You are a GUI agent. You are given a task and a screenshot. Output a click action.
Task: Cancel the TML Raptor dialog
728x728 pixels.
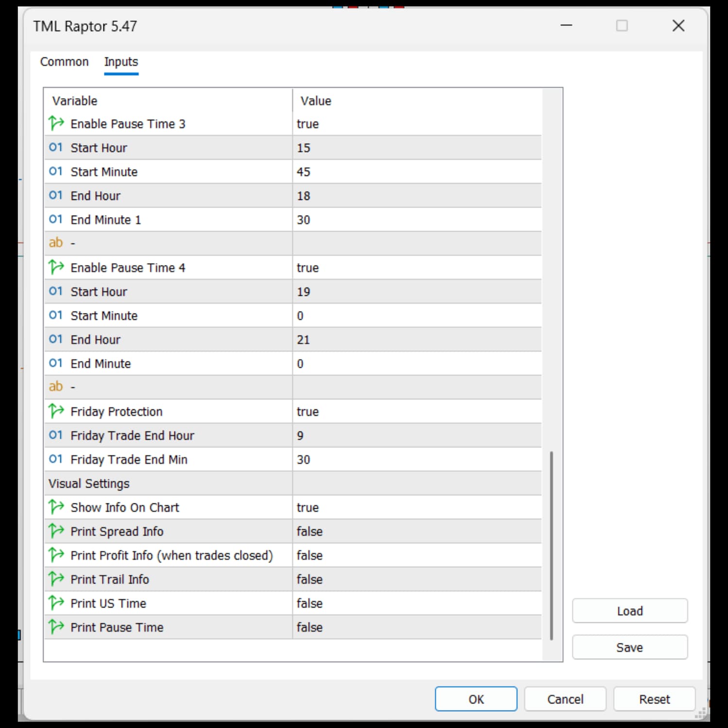pyautogui.click(x=565, y=699)
